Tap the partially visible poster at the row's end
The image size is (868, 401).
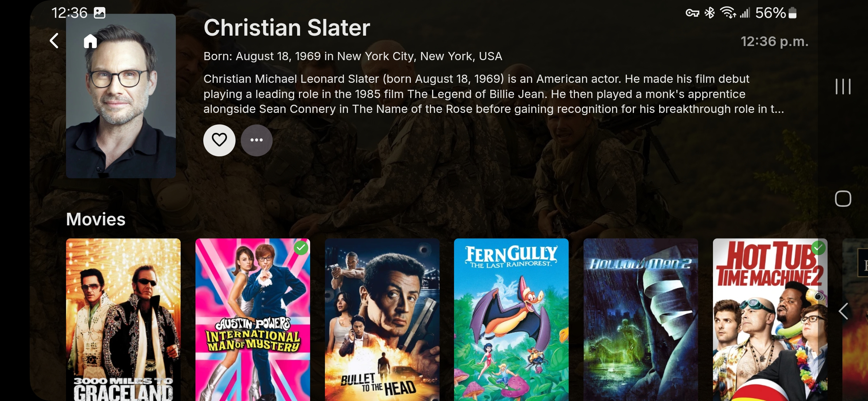(855, 320)
